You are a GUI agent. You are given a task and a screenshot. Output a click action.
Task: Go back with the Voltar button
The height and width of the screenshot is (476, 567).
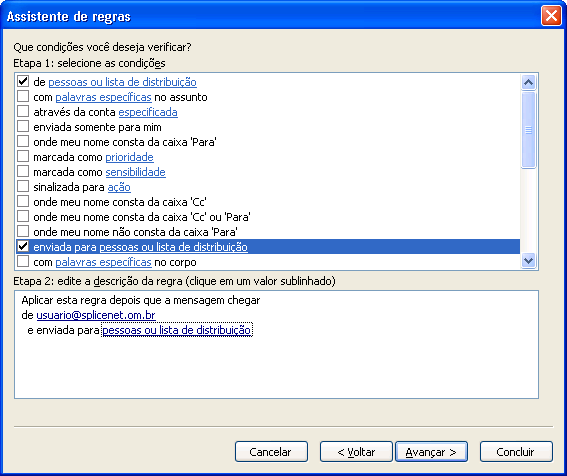pos(356,452)
